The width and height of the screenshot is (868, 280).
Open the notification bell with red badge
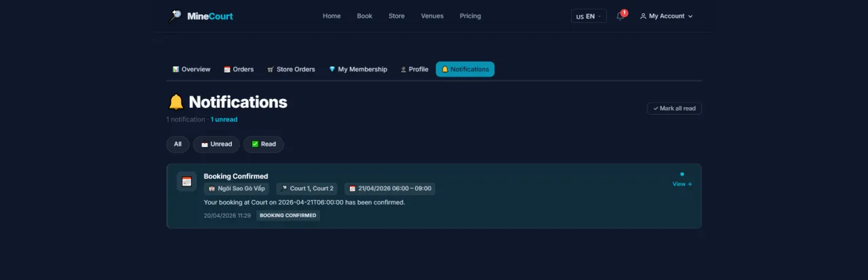[x=620, y=16]
